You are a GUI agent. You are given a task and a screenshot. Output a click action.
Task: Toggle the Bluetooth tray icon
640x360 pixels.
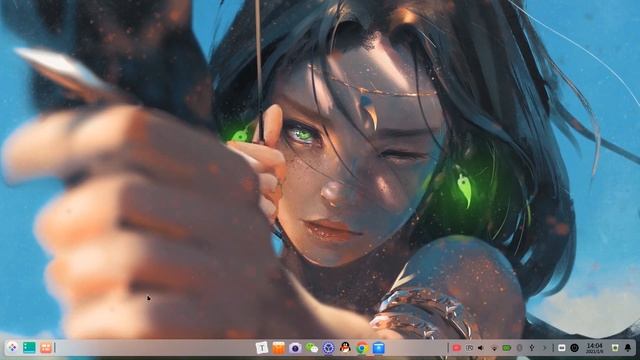click(x=519, y=348)
